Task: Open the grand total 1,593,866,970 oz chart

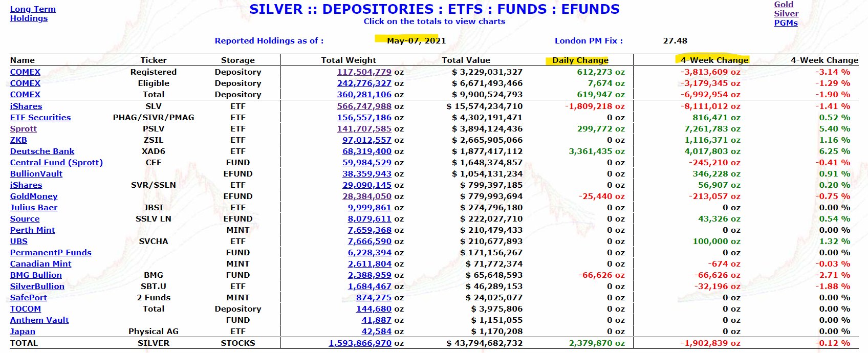Action: (x=360, y=343)
